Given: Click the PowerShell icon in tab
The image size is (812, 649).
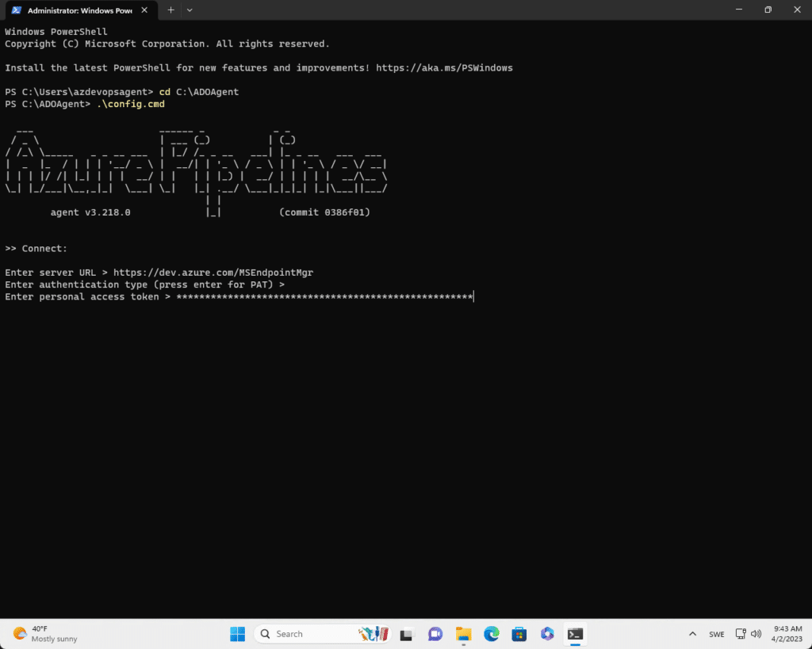Looking at the screenshot, I should (17, 10).
